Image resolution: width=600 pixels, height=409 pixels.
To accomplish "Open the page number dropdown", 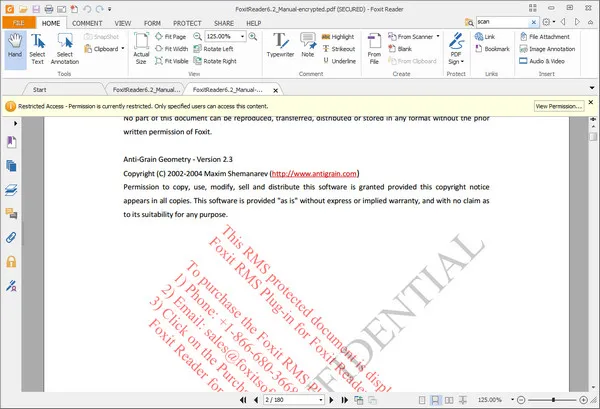I will click(321, 400).
